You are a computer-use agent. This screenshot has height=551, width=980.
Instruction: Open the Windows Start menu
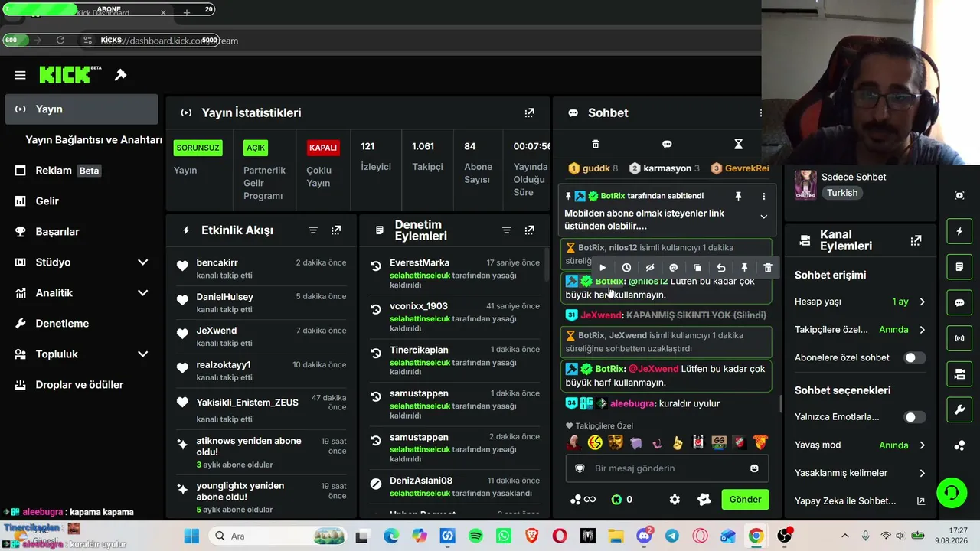191,536
